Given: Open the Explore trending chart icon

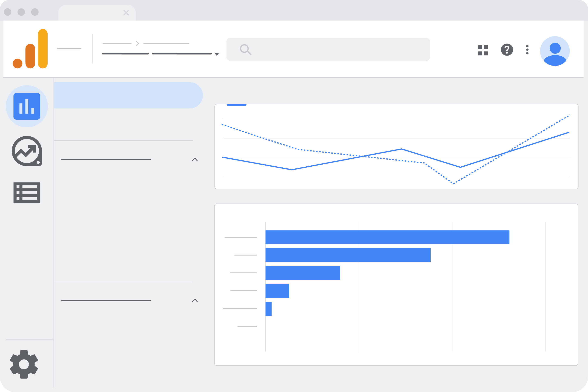Looking at the screenshot, I should tap(27, 151).
